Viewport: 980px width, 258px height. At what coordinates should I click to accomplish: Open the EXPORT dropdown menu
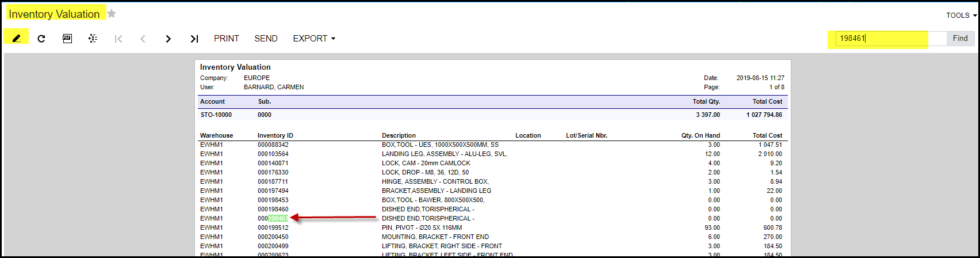point(314,39)
